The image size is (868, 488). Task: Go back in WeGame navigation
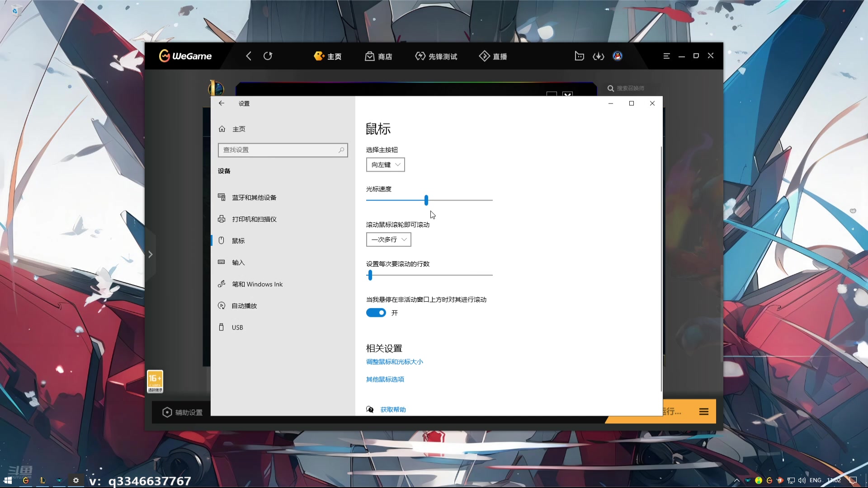(x=249, y=56)
